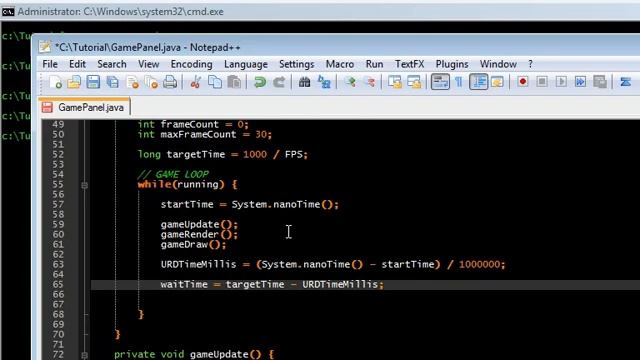The width and height of the screenshot is (640, 360).
Task: Click the Paste clipboard icon
Action: [234, 82]
